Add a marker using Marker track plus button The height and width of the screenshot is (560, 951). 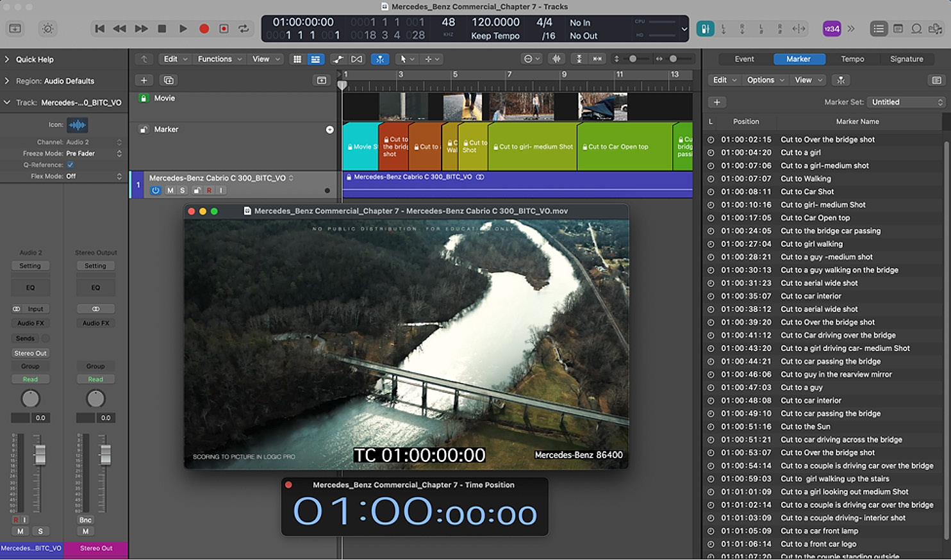329,129
